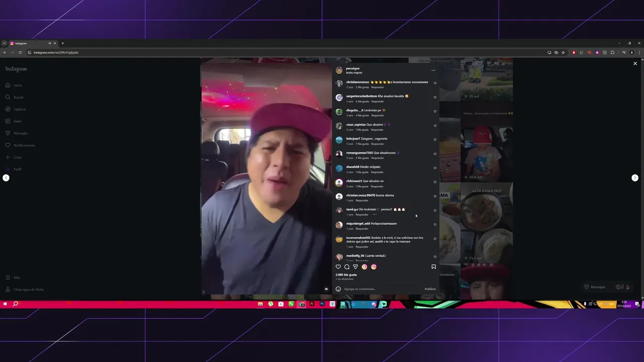Open Perfil in Instagram sidebar
The height and width of the screenshot is (362, 644).
coord(14,169)
